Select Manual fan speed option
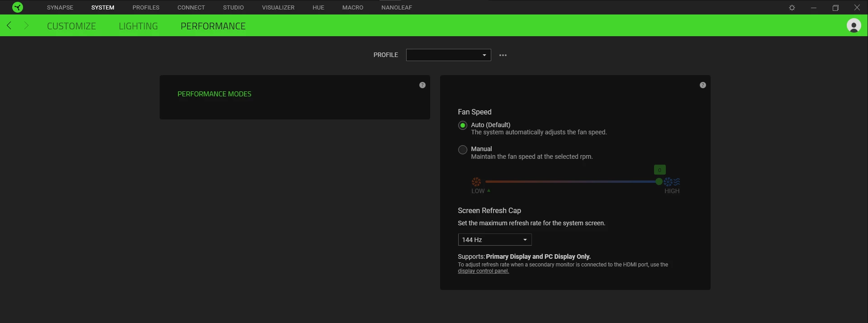 click(x=462, y=150)
